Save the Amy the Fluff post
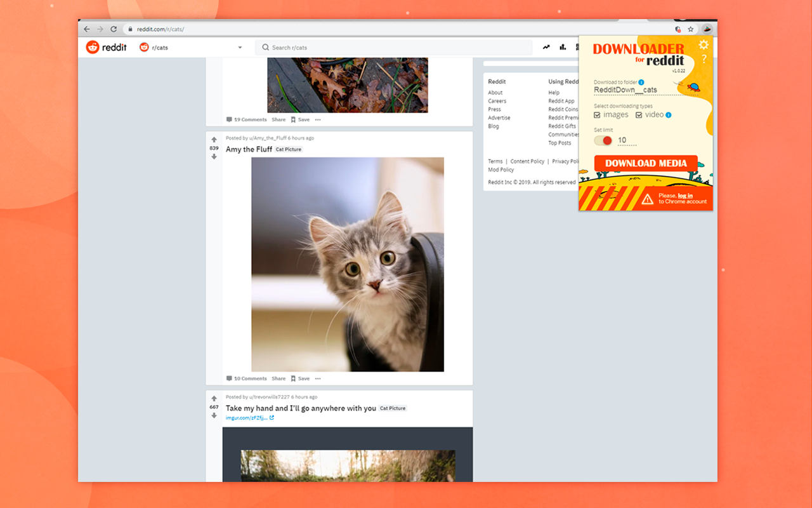 coord(300,378)
